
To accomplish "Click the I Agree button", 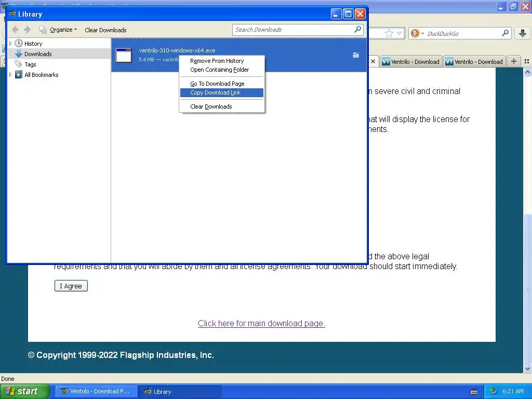I will (x=71, y=286).
